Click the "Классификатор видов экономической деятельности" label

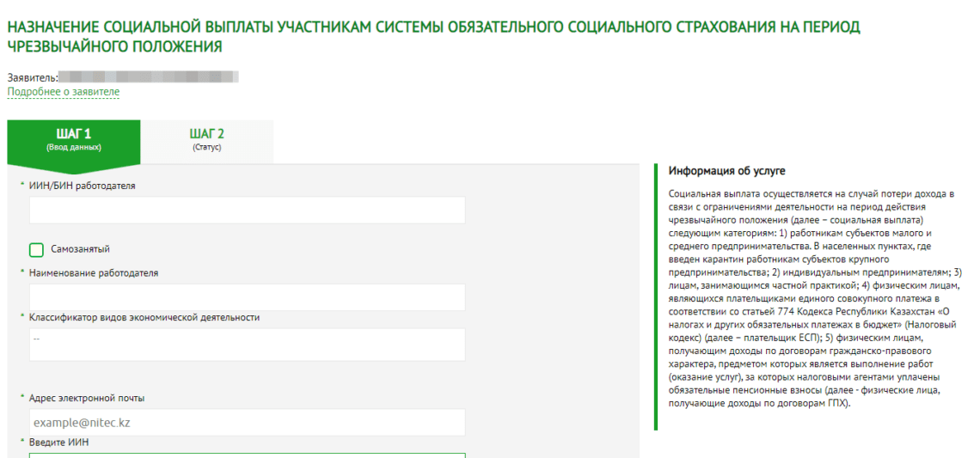click(x=144, y=317)
